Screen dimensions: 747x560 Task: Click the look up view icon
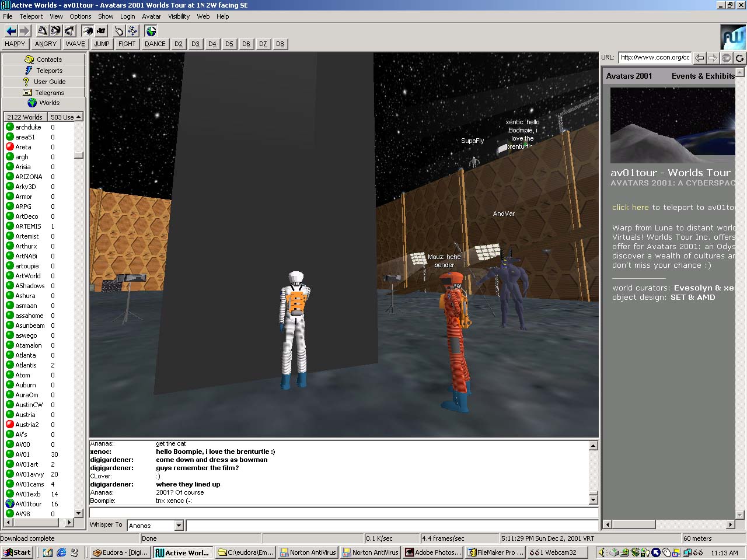(43, 31)
